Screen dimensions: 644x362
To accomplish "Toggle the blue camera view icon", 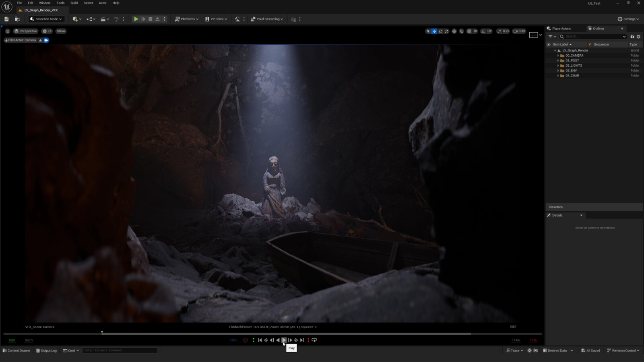I will [46, 40].
